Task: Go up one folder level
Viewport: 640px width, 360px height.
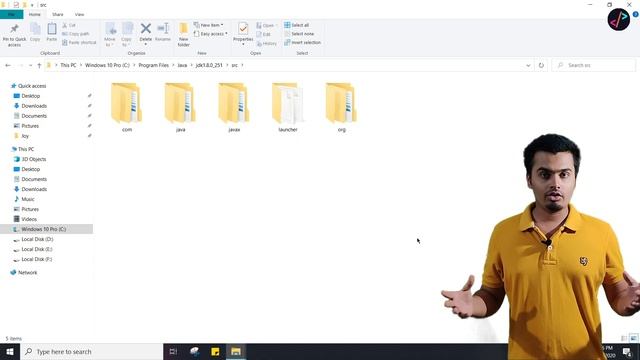Action: coord(39,65)
